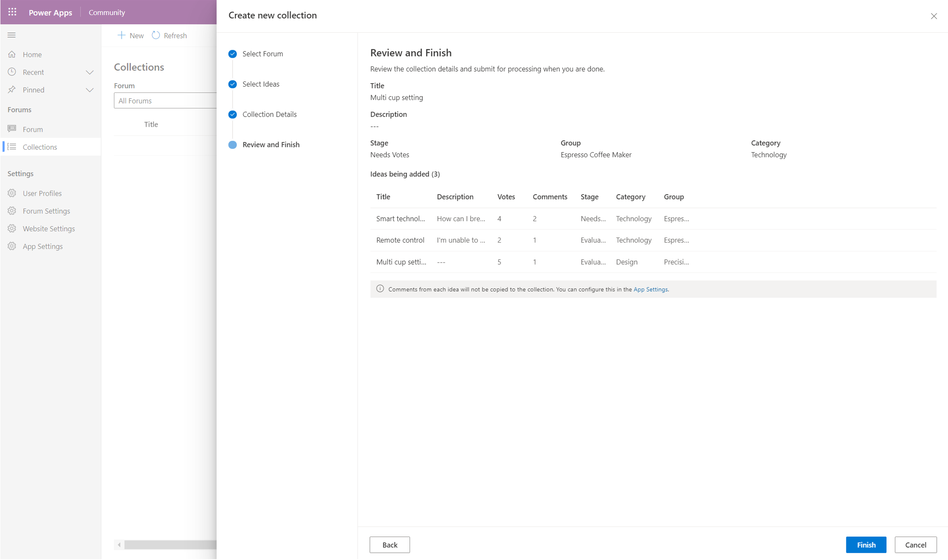Click the Back button to return

point(389,544)
